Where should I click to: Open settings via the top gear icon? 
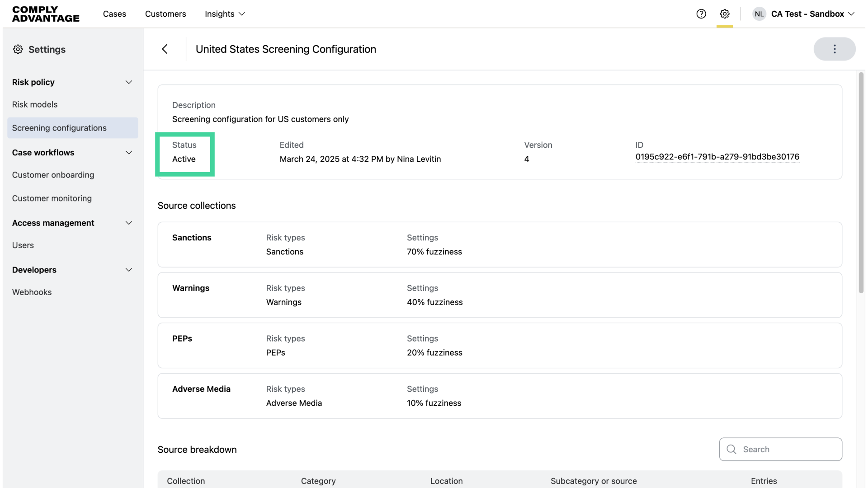tap(725, 14)
